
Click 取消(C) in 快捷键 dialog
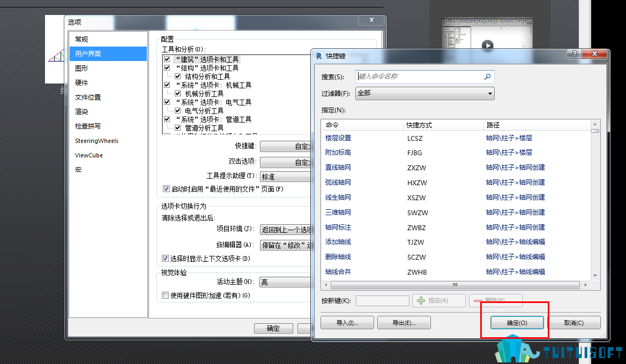pos(573,323)
